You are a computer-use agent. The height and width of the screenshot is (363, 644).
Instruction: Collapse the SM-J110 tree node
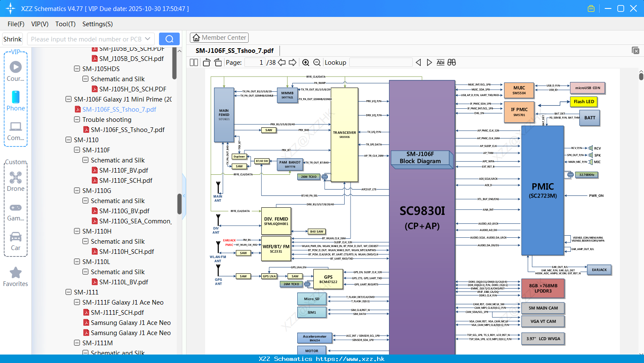[x=69, y=140]
